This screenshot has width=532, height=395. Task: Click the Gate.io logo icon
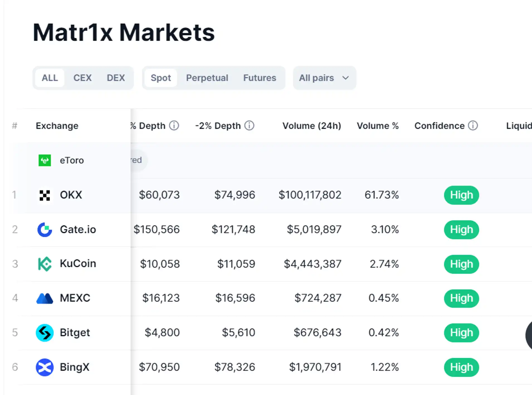click(x=45, y=230)
